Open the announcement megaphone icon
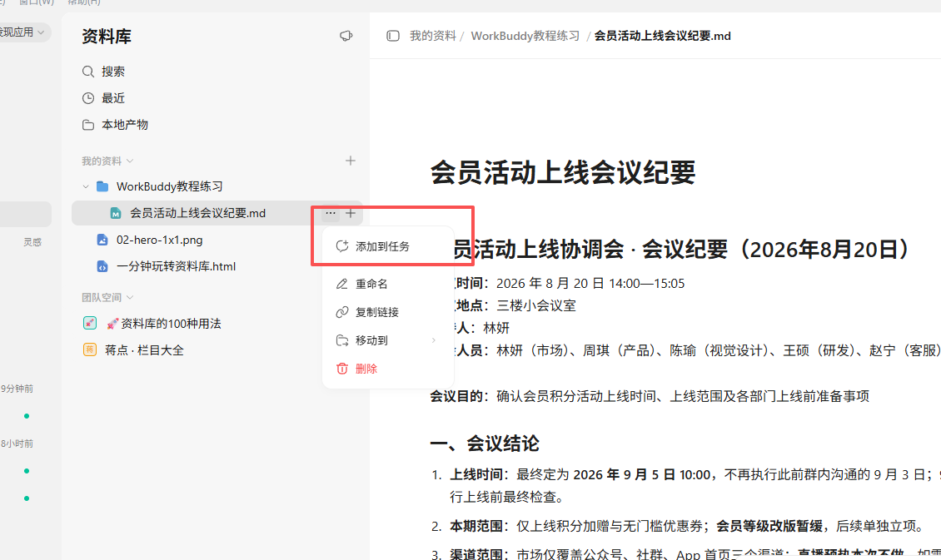The image size is (941, 560). pyautogui.click(x=346, y=36)
